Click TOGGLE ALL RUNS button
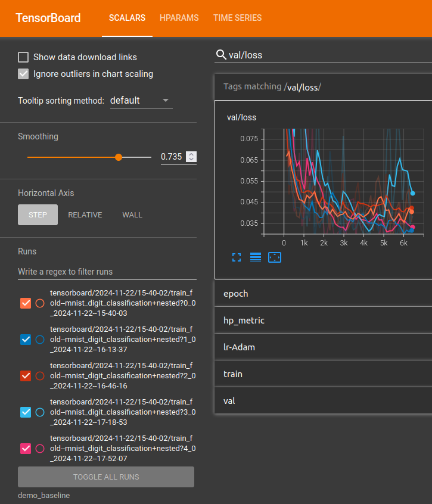 [106, 477]
